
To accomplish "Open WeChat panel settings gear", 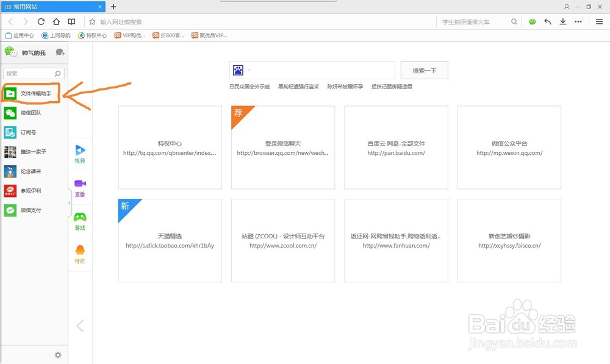I will click(58, 355).
